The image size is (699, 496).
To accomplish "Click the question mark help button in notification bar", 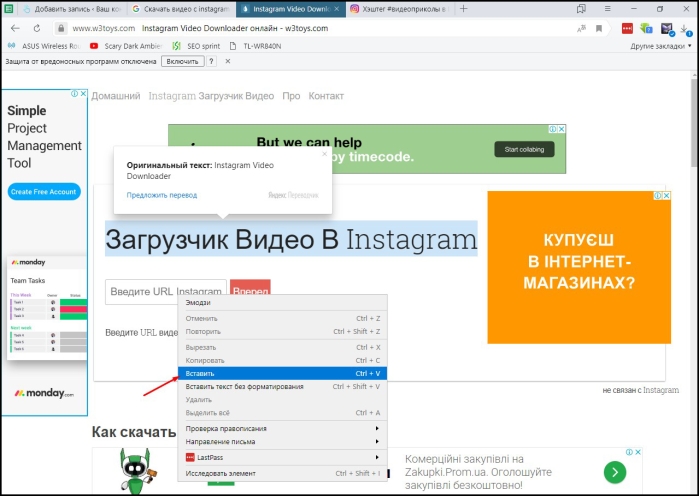I will [x=211, y=61].
